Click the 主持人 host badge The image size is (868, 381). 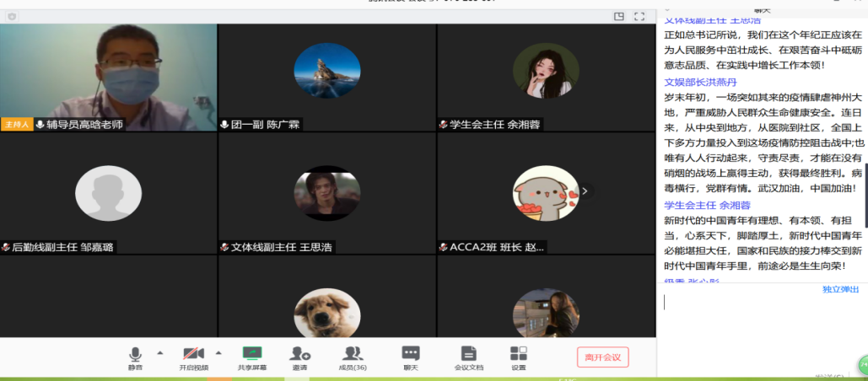(17, 125)
